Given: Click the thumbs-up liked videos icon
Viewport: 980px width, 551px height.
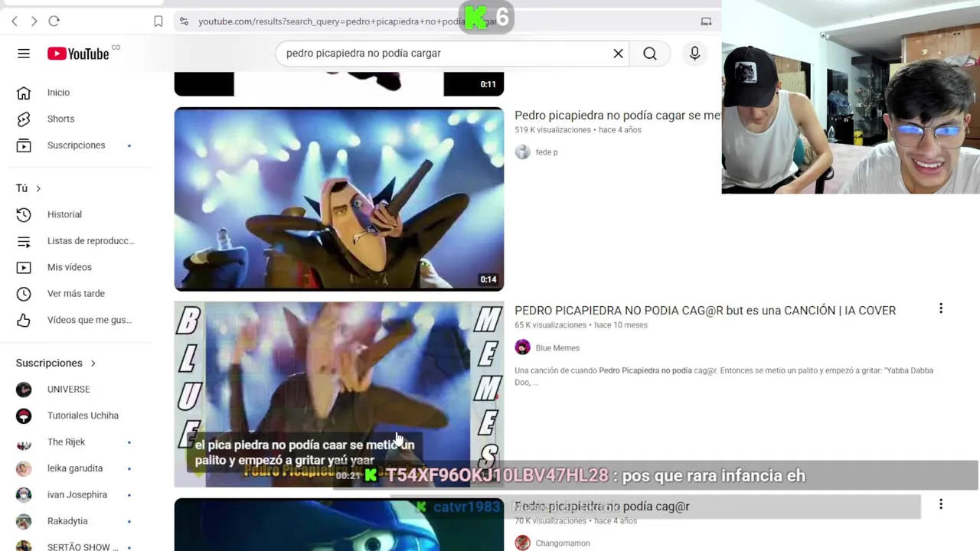Looking at the screenshot, I should coord(24,320).
